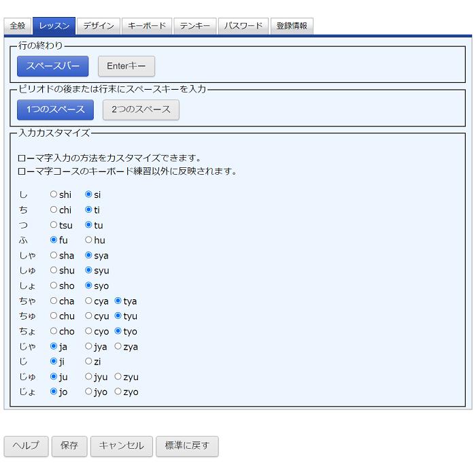Select the hu radio option

coord(88,240)
